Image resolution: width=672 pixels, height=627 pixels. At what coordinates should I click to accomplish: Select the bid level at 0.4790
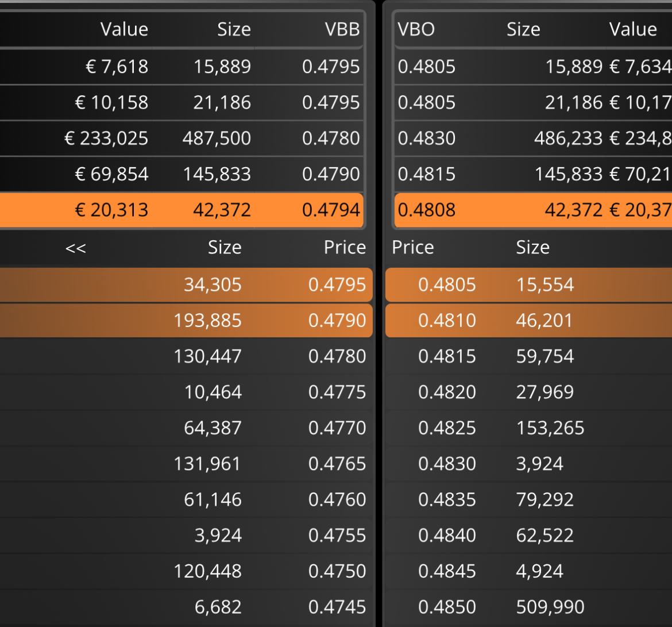tap(186, 320)
